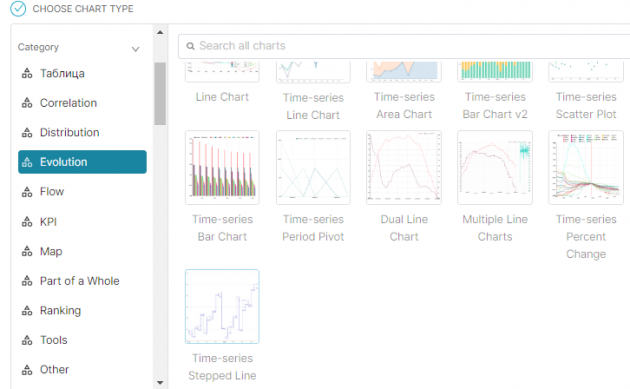Click the scrollbar up arrow in category list
This screenshot has height=389, width=630.
[x=160, y=33]
